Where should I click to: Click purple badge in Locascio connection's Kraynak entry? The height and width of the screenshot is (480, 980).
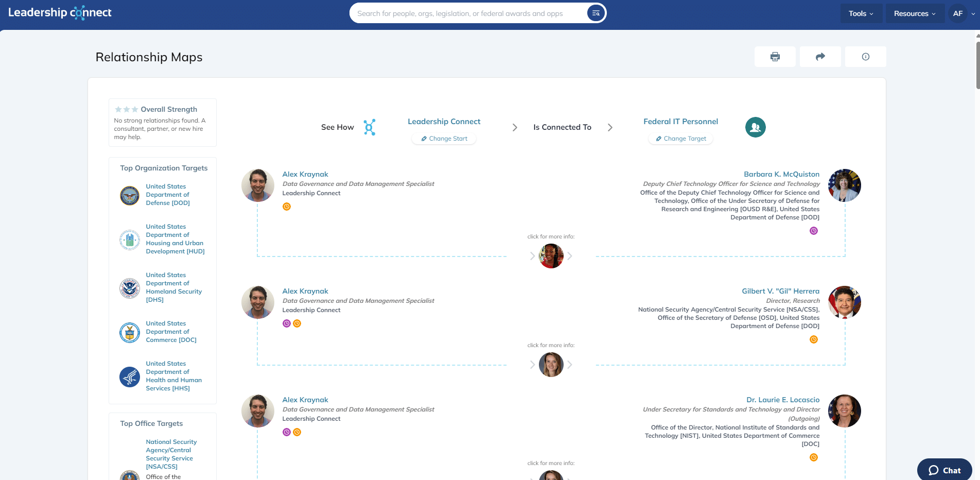pyautogui.click(x=287, y=432)
